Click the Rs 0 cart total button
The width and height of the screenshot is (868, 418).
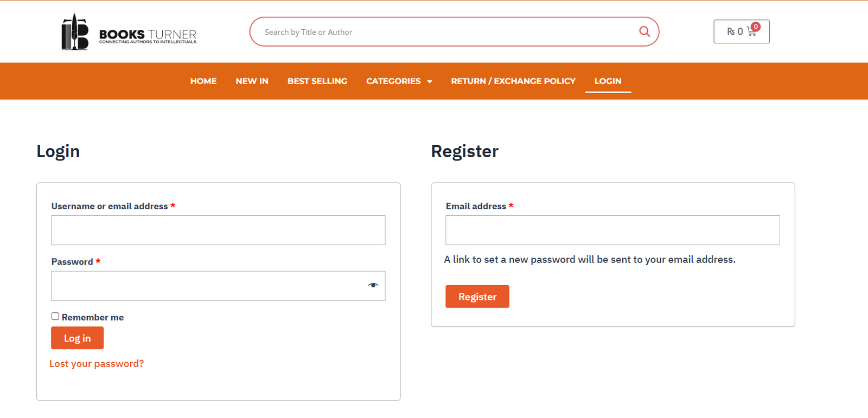[742, 31]
